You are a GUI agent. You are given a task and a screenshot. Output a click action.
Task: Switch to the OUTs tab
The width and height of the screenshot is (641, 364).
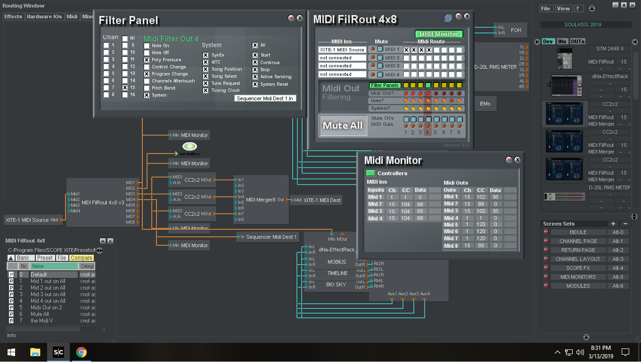[577, 41]
